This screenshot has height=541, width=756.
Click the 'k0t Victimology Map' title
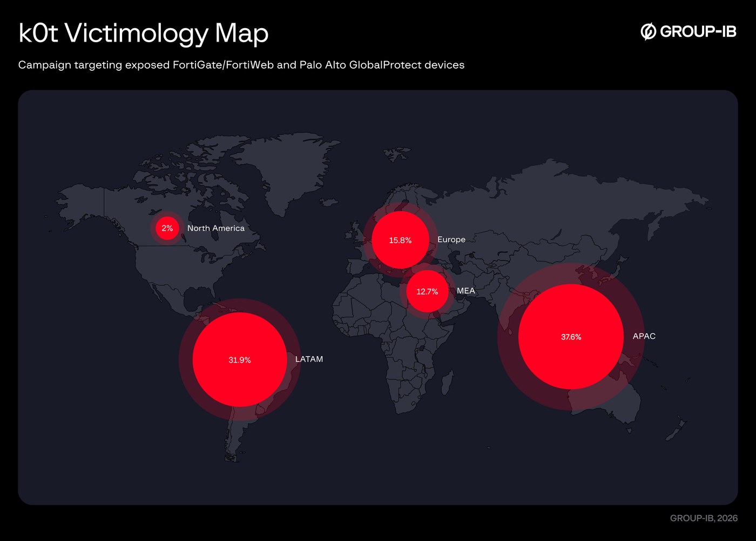coord(144,34)
